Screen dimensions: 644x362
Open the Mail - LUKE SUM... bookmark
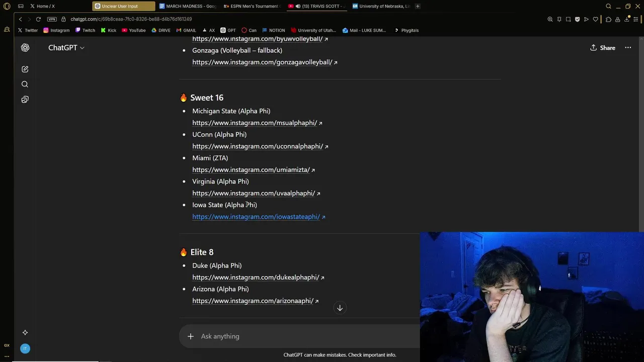click(364, 30)
